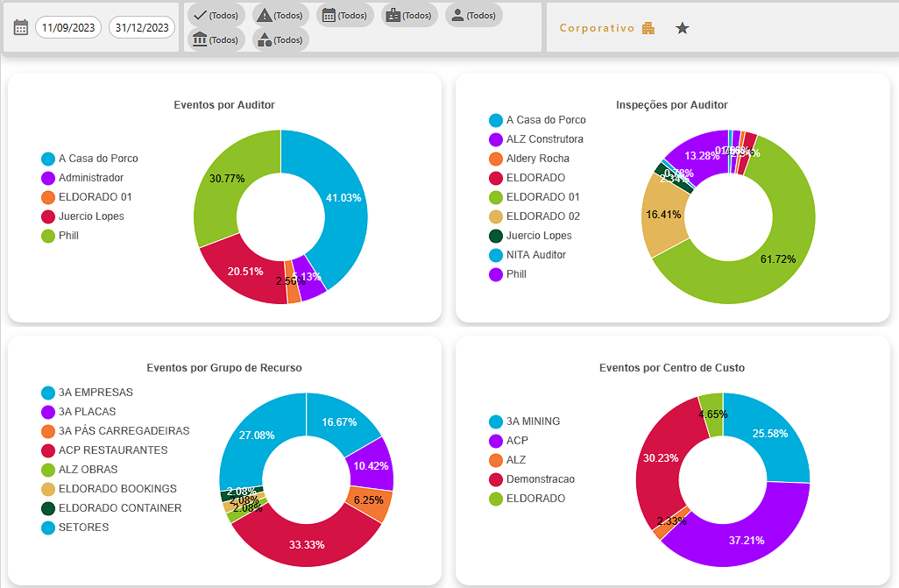The height and width of the screenshot is (588, 899).
Task: Click the Corporativo building icon
Action: (648, 28)
